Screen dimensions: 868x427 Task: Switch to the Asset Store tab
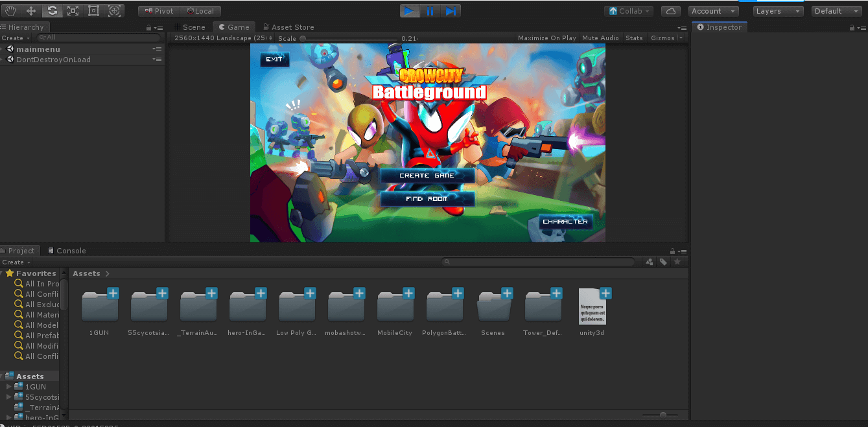click(x=288, y=27)
